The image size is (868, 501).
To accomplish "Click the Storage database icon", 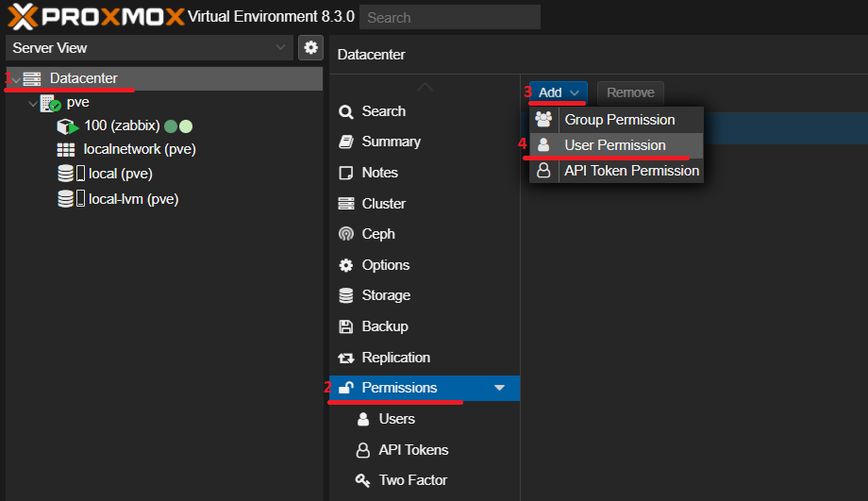I will click(346, 295).
